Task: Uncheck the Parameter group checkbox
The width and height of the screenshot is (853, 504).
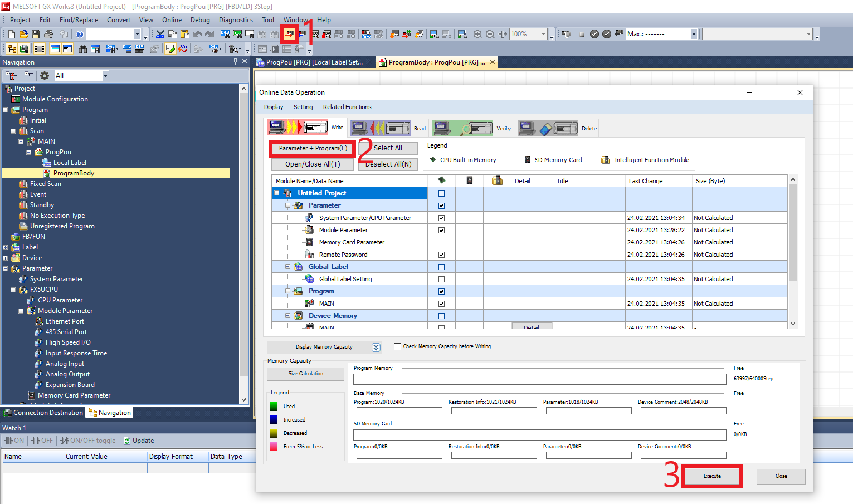Action: (x=441, y=205)
